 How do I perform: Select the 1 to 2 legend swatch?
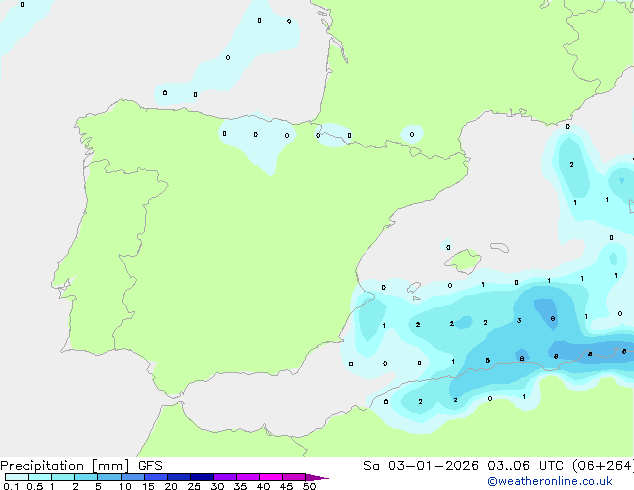[x=63, y=477]
